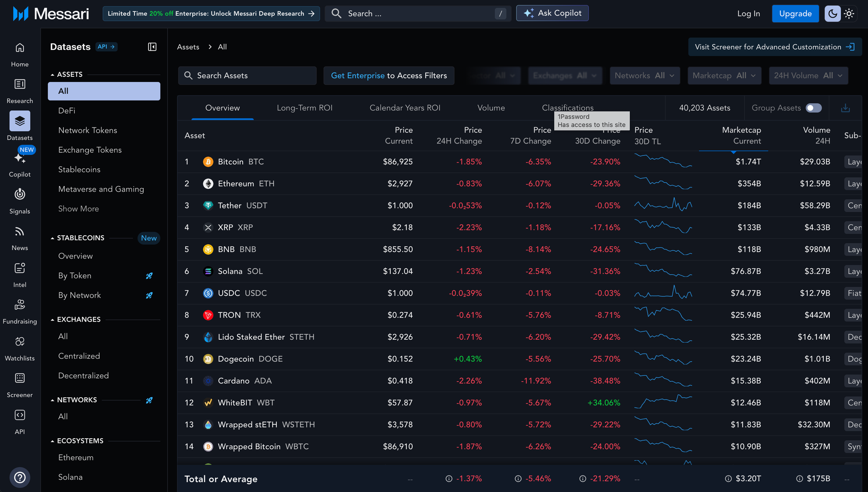This screenshot has width=868, height=492.
Task: Click Visit Screener for Advanced Customization
Action: (774, 47)
